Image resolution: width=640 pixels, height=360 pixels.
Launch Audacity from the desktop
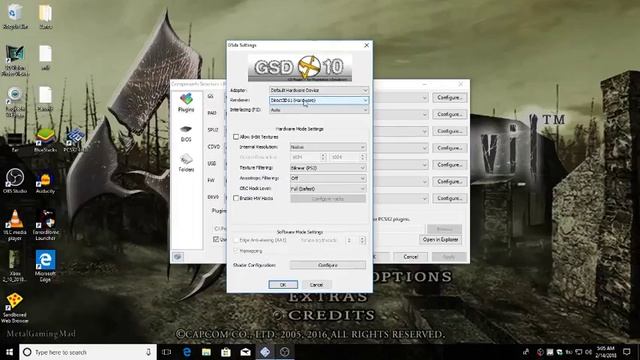(x=45, y=182)
